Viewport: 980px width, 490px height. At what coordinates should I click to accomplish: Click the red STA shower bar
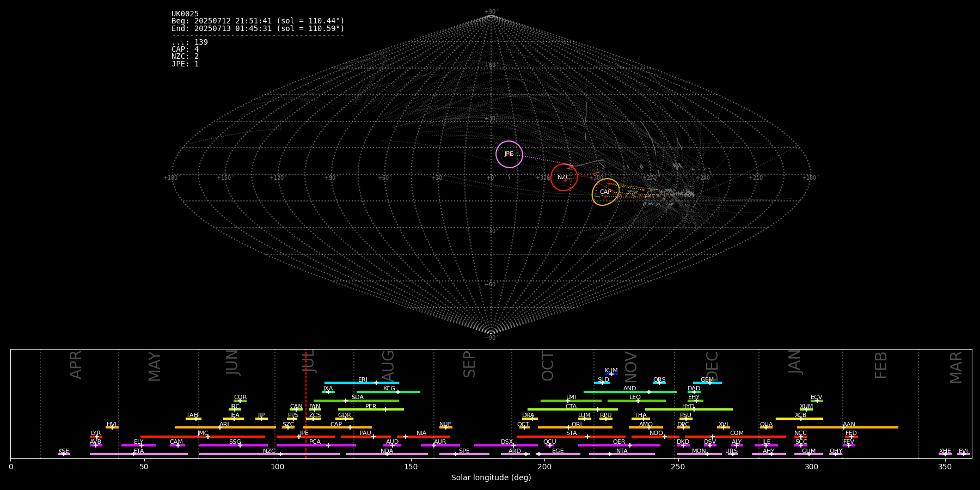coord(571,436)
